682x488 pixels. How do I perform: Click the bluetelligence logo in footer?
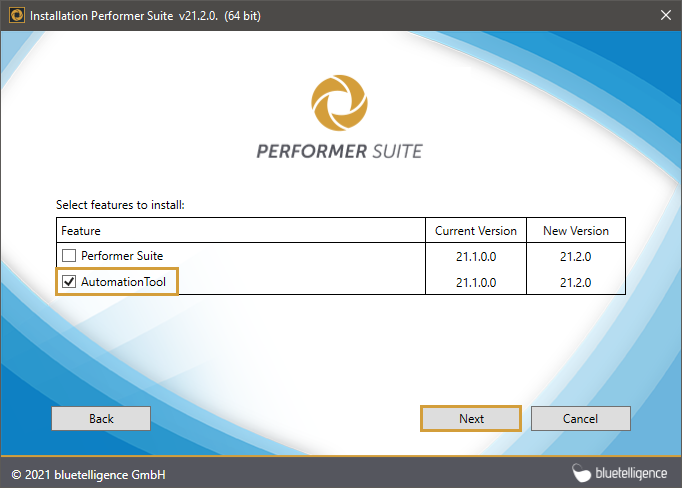coord(620,473)
